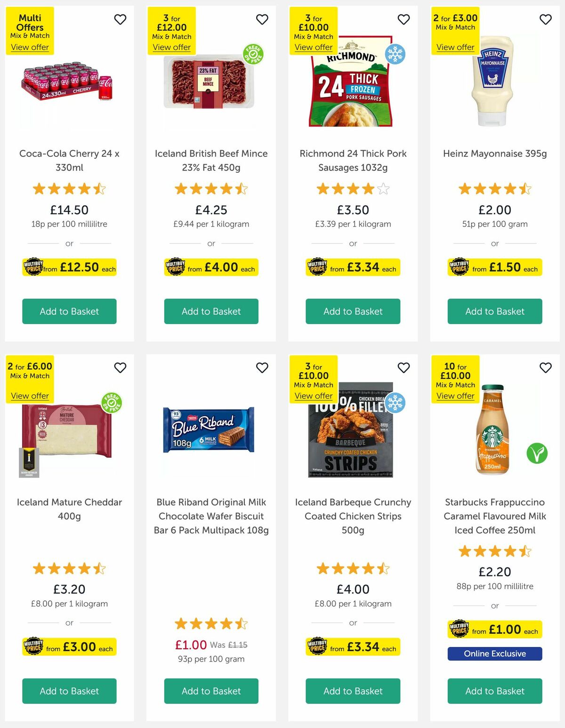Favourite the Iceland Mature Cheddar product
Viewport: 565px width, 728px height.
120,368
